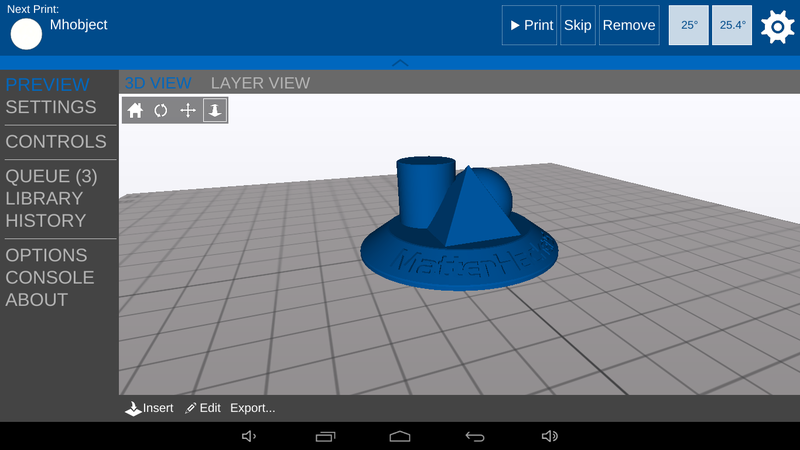Open the QUEUE (3) list
Viewport: 800px width, 450px height.
tap(51, 176)
